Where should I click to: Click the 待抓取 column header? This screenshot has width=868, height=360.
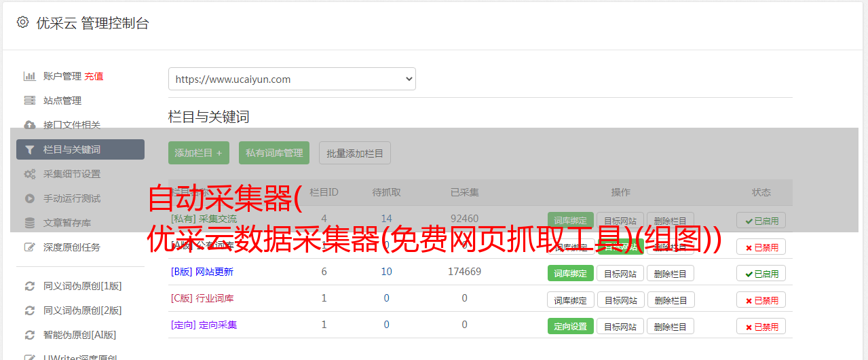[386, 192]
